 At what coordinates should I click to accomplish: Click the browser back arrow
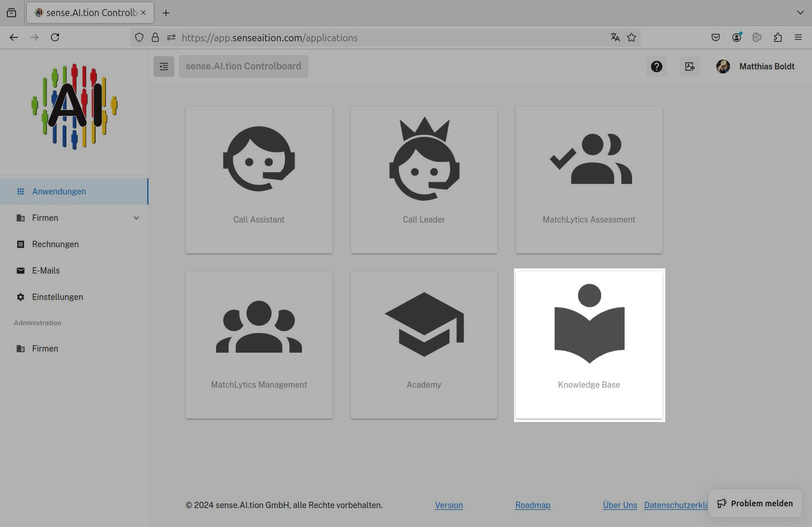pos(14,37)
